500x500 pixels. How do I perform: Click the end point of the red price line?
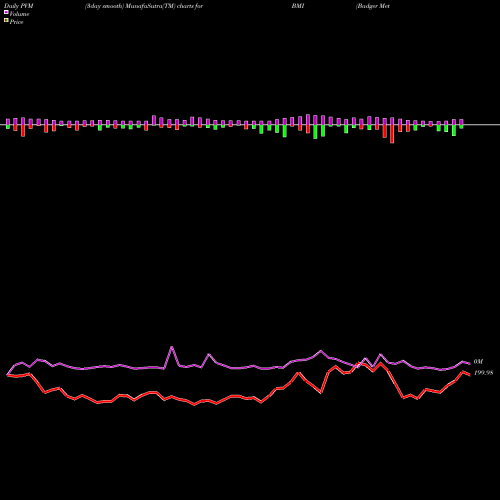click(x=470, y=375)
